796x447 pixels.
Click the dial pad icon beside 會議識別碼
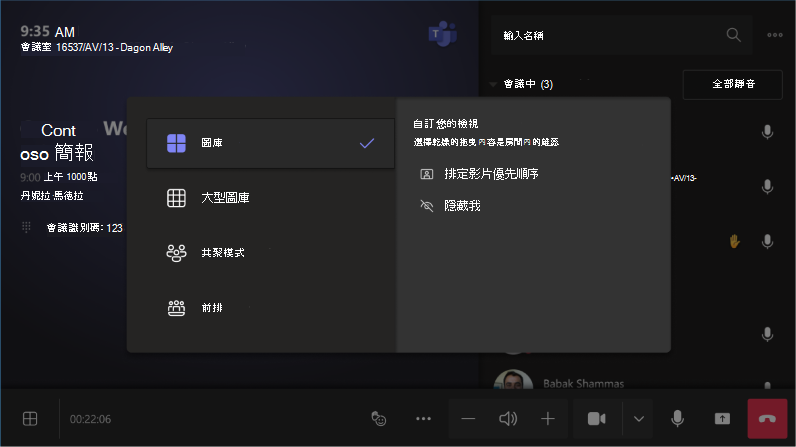(26, 227)
